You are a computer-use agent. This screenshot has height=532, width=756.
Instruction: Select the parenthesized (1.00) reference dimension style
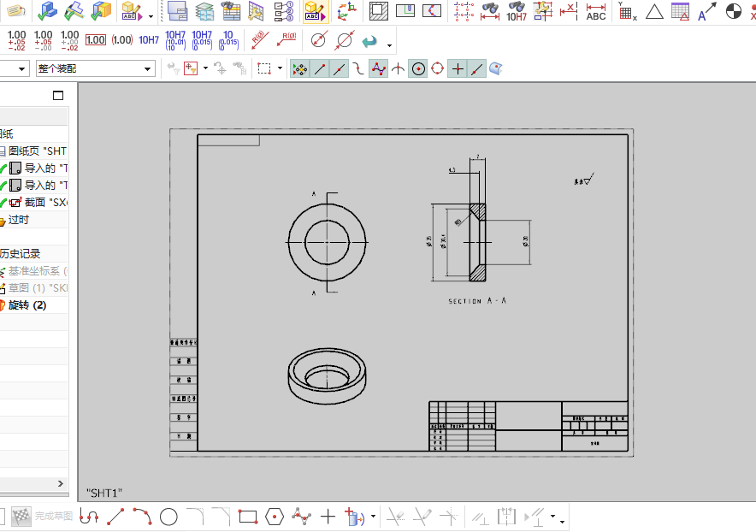122,40
